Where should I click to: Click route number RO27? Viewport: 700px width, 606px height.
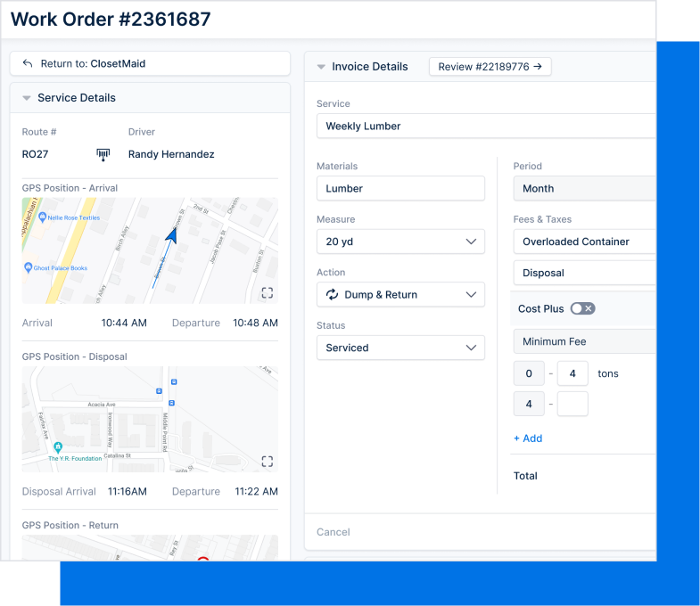(x=35, y=154)
